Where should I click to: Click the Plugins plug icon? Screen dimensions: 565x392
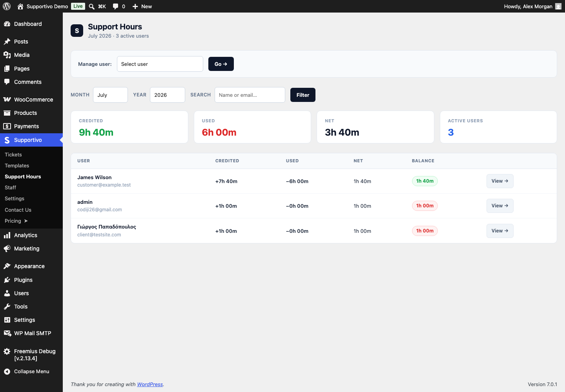(x=7, y=280)
